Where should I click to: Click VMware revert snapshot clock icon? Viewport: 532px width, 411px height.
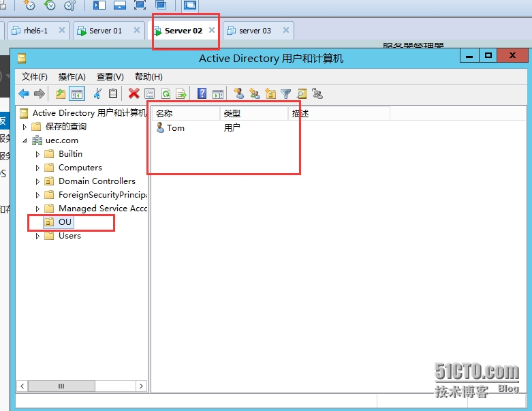[x=50, y=5]
